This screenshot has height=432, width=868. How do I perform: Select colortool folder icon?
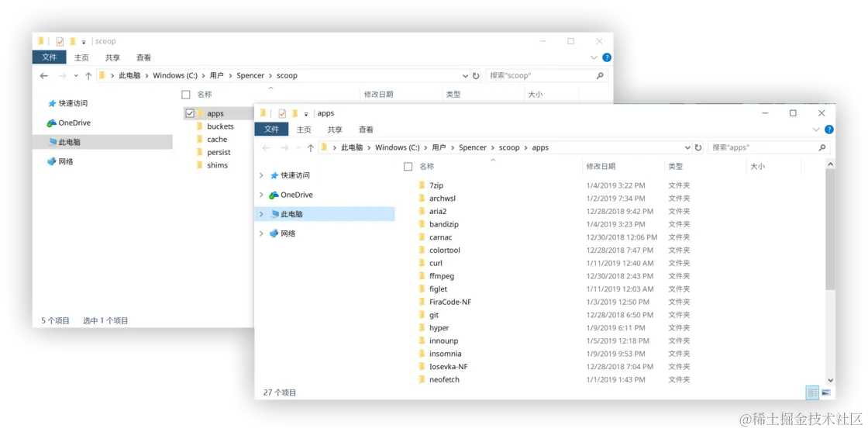pyautogui.click(x=422, y=250)
